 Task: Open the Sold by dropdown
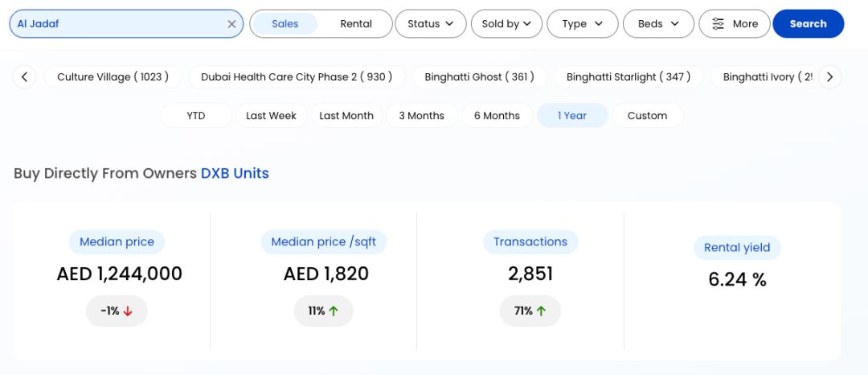(x=506, y=24)
